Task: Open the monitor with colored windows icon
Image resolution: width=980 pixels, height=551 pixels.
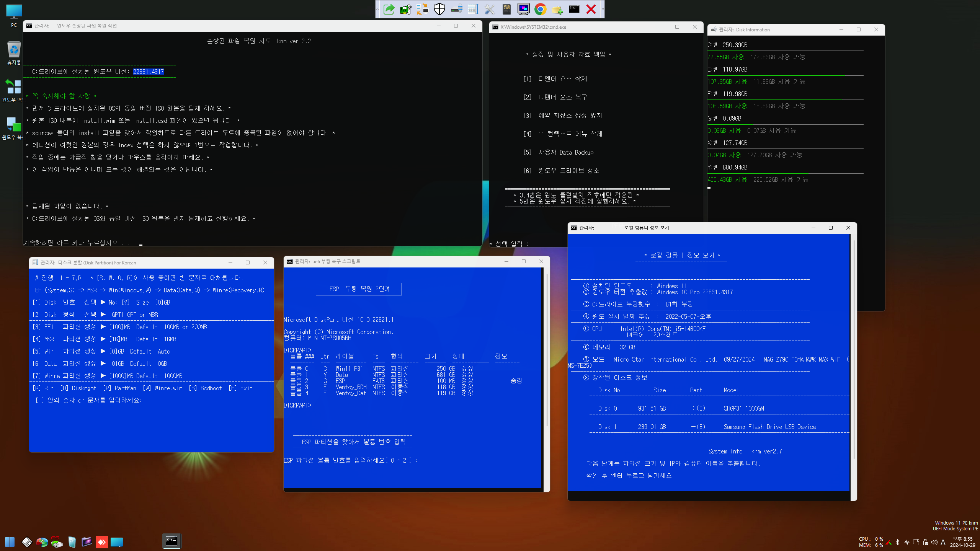Action: (x=524, y=9)
